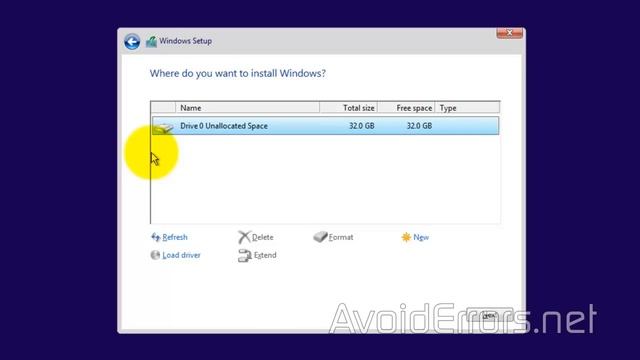Sort by the Name column header
The height and width of the screenshot is (360, 640).
pos(247,108)
